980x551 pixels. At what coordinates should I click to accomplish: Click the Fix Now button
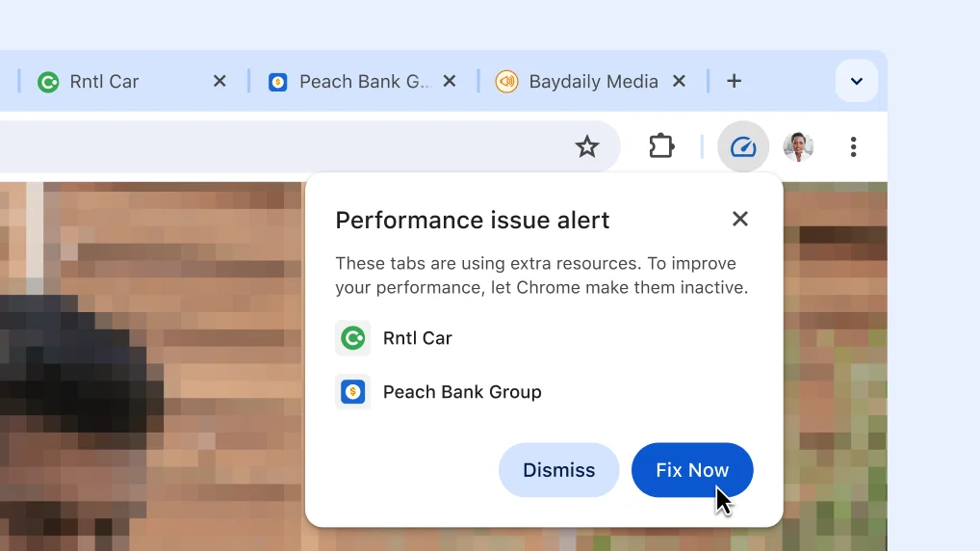point(691,470)
